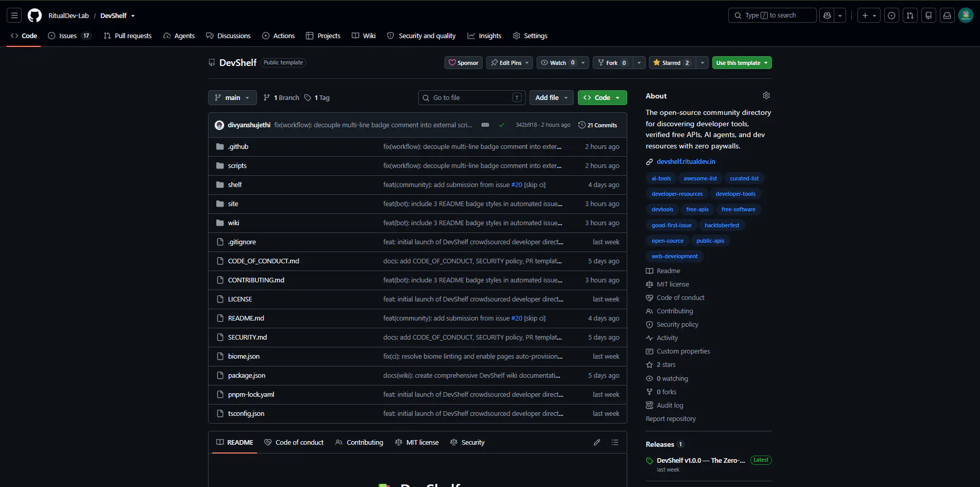Screen dimensions: 980x487
Task: Open Use this template dropdown
Action: click(x=742, y=62)
